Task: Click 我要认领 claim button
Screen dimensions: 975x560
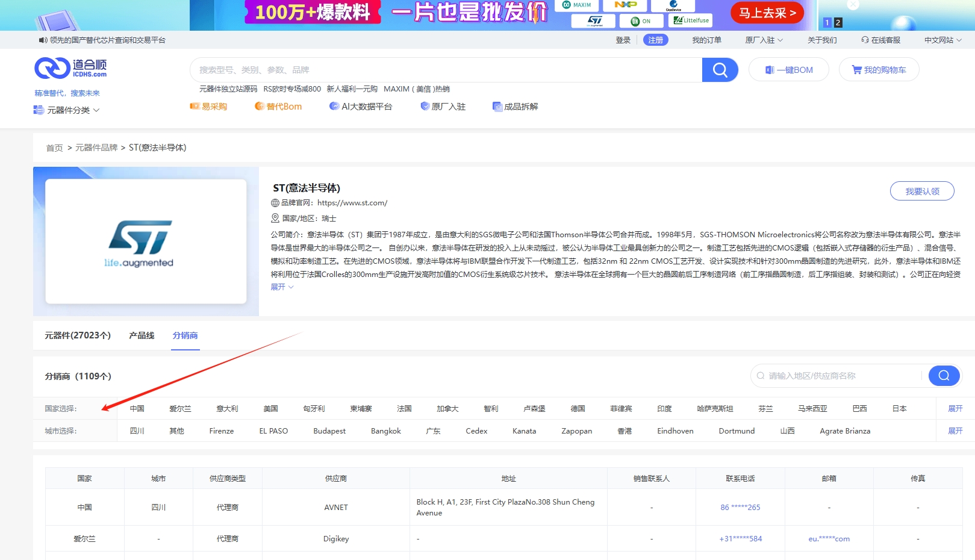Action: pos(922,191)
